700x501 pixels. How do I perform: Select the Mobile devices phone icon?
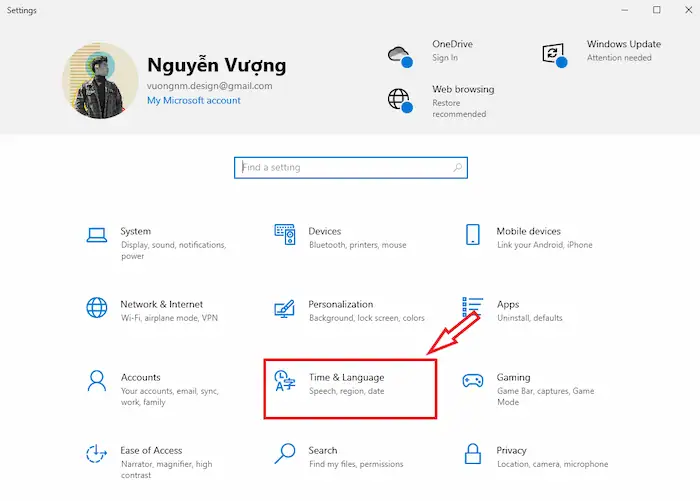[473, 235]
